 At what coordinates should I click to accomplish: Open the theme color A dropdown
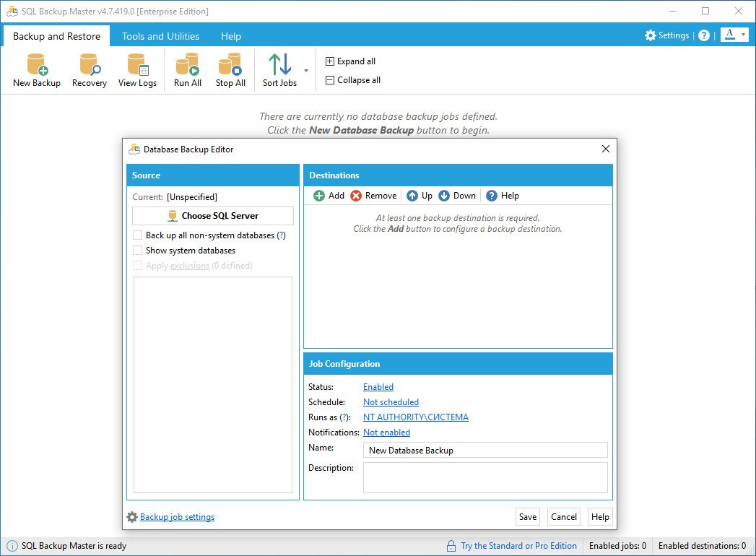734,35
